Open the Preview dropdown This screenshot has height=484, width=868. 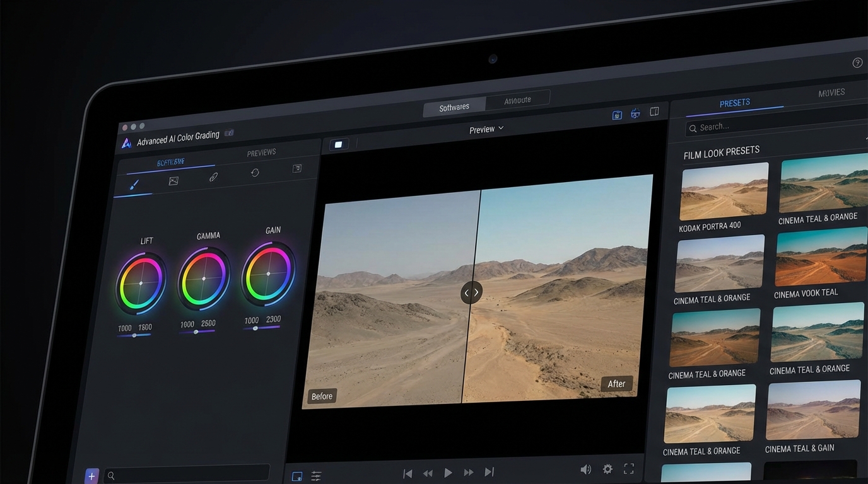(x=486, y=129)
